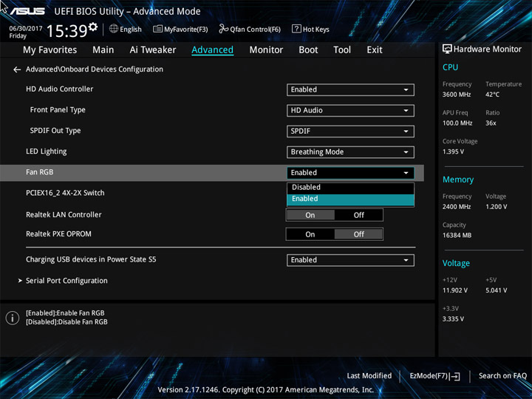
Task: Switch to Ai Tweaker tab
Action: (153, 50)
